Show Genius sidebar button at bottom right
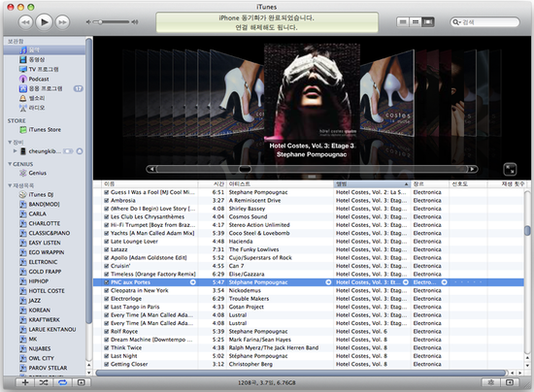534x392 pixels. 510,382
